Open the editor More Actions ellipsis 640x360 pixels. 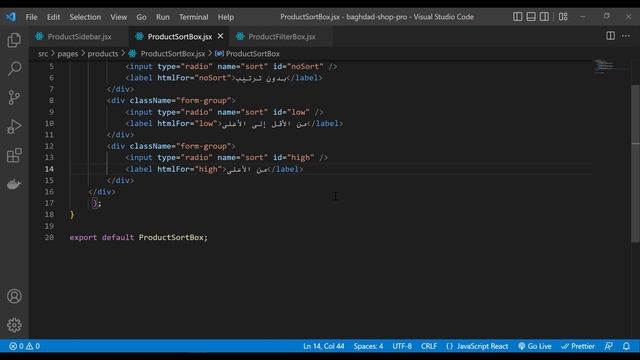click(626, 36)
